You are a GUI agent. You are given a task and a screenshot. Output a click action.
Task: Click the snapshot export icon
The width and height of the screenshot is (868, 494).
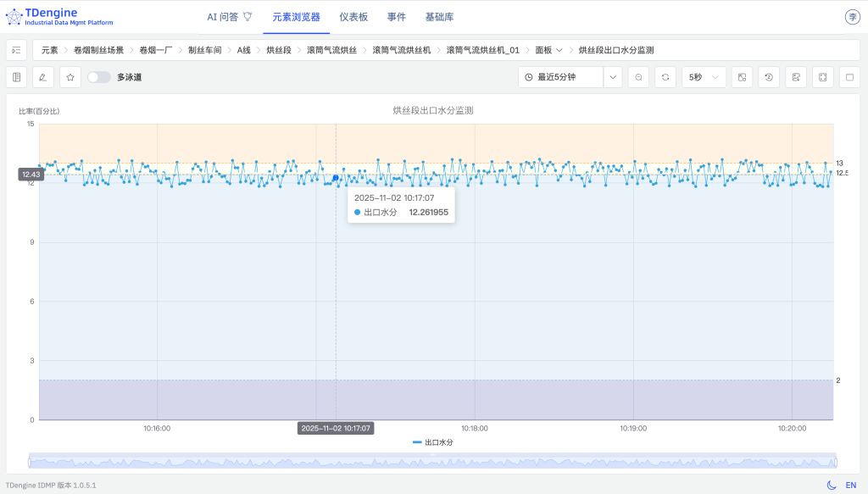pyautogui.click(x=741, y=76)
